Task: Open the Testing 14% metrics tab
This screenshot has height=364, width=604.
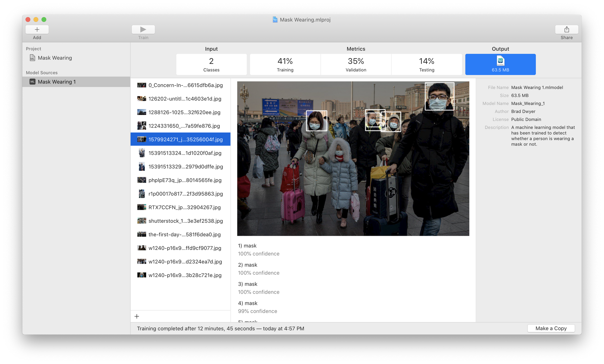Action: click(426, 65)
